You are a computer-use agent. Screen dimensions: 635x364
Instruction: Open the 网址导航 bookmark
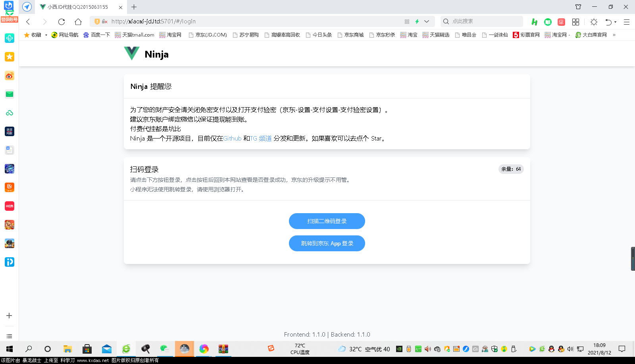coord(65,35)
